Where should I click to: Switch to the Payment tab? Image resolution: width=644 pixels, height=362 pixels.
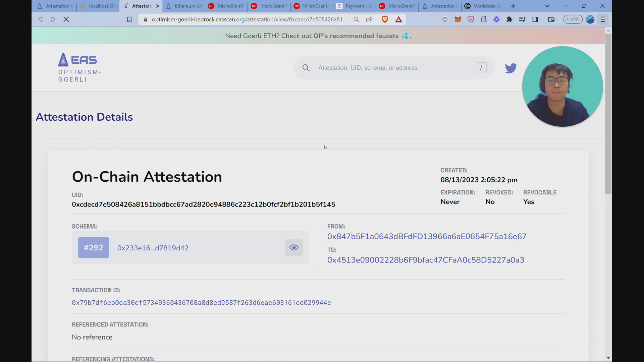coord(355,6)
